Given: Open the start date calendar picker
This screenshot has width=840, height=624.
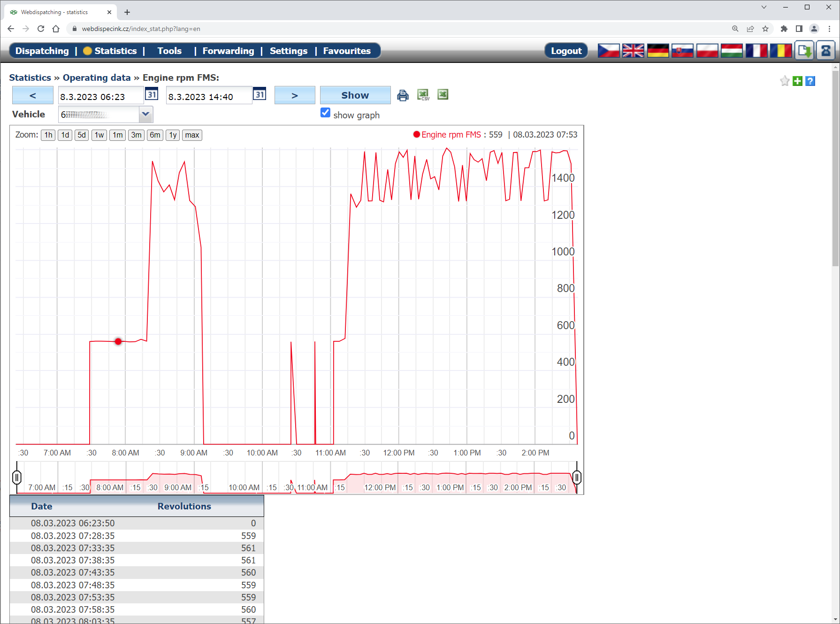Looking at the screenshot, I should tap(152, 94).
